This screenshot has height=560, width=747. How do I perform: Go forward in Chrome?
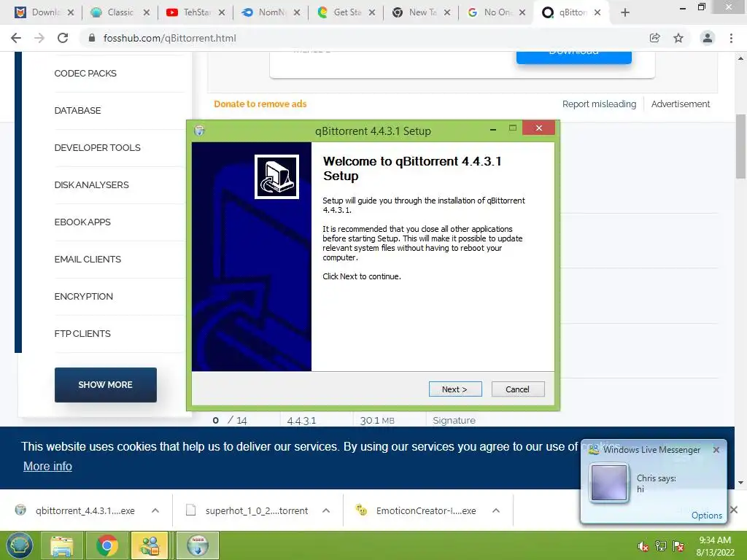coord(39,38)
